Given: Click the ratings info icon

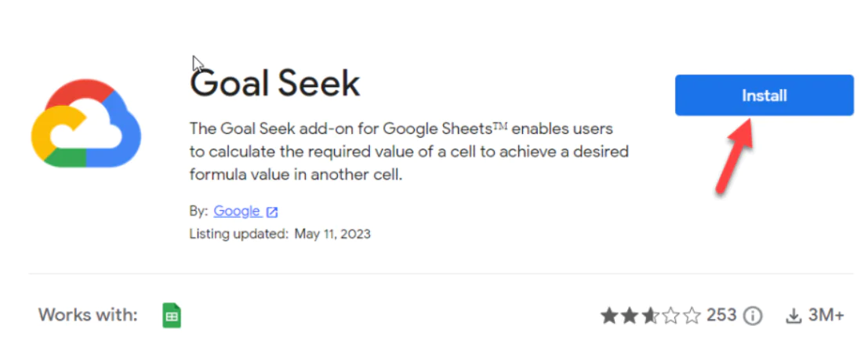Looking at the screenshot, I should [753, 316].
